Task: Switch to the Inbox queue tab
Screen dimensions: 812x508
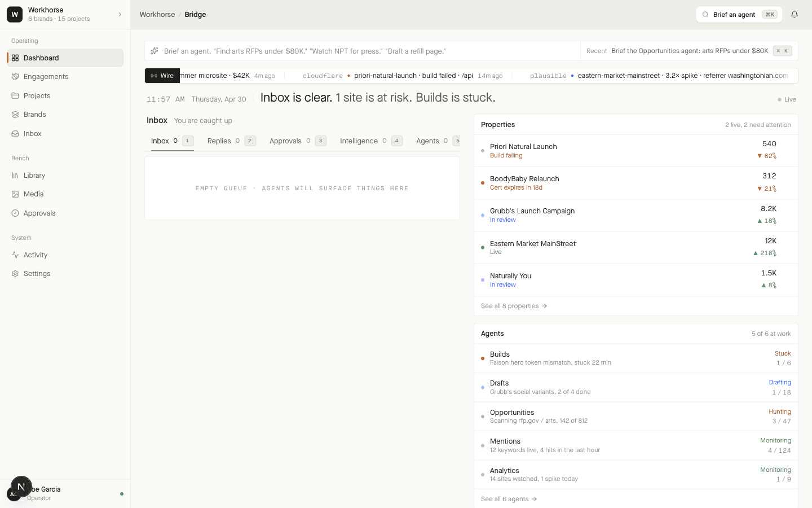Action: [x=172, y=141]
